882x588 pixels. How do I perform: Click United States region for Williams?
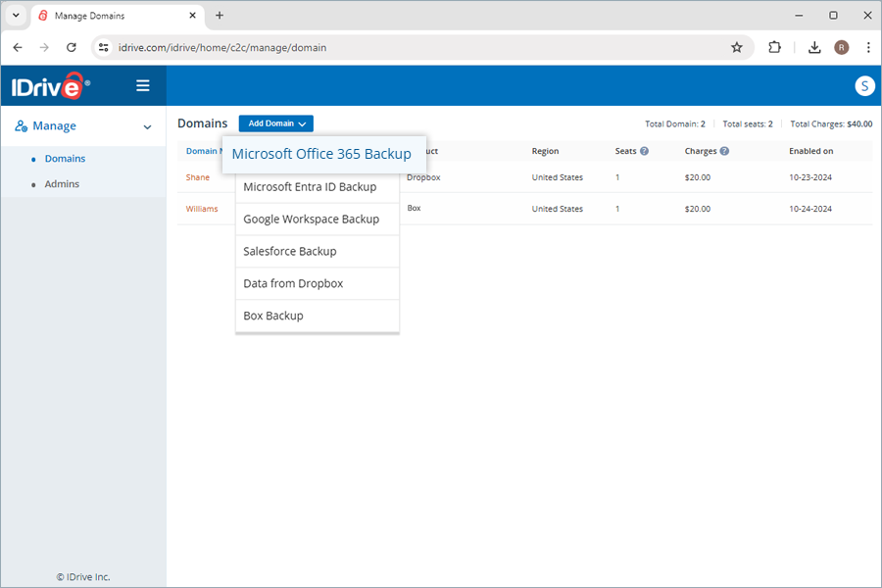558,209
